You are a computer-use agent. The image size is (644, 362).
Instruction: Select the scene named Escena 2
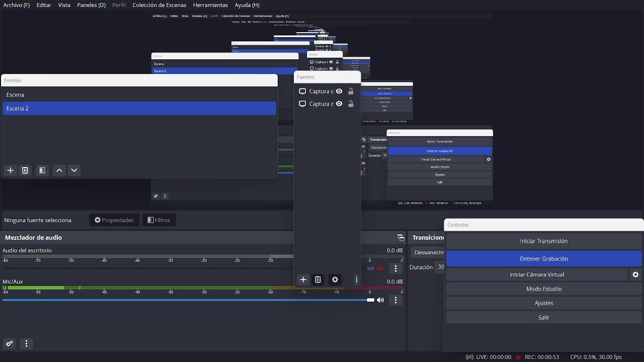point(139,109)
